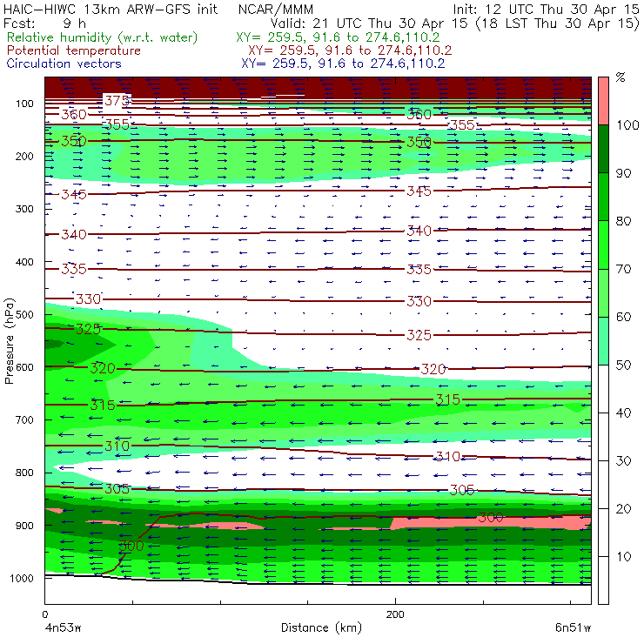This screenshot has height=644, width=644.
Task: Click the 'Pressure (hPa)' axis label
Action: pos(9,341)
